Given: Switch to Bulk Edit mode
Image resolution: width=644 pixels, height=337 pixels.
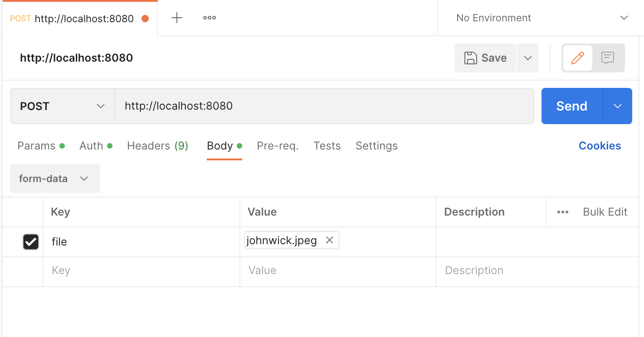Looking at the screenshot, I should (x=605, y=212).
